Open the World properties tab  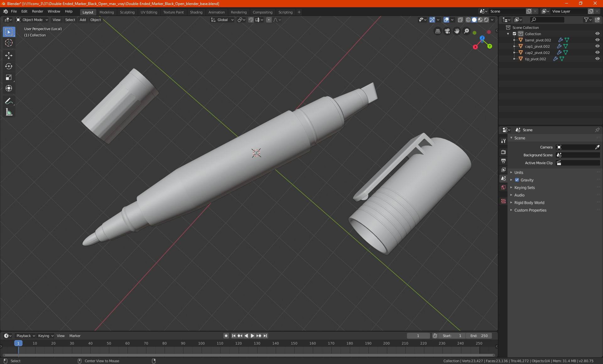[x=503, y=187]
